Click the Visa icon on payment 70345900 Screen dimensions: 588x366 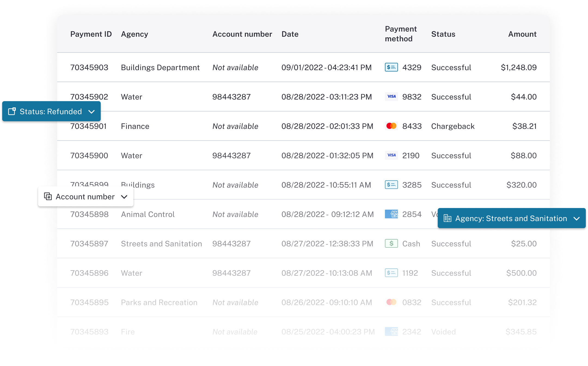coord(391,155)
